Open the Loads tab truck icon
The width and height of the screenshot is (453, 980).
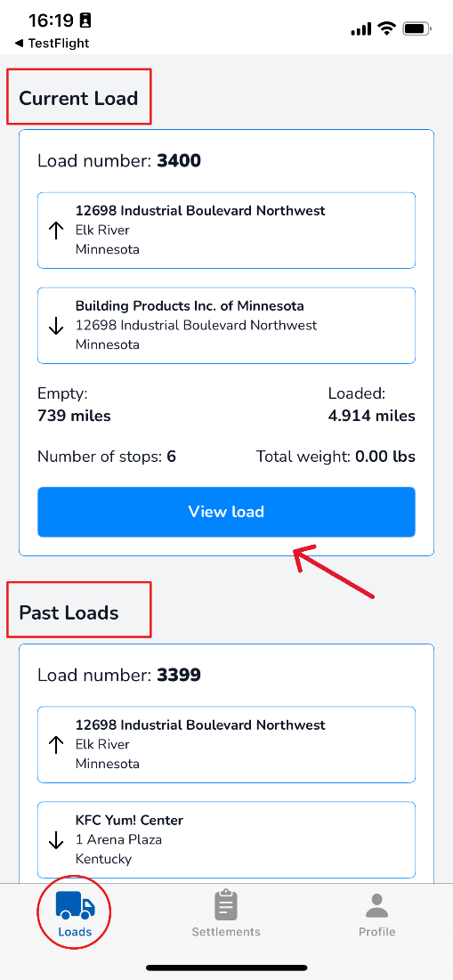pos(75,905)
